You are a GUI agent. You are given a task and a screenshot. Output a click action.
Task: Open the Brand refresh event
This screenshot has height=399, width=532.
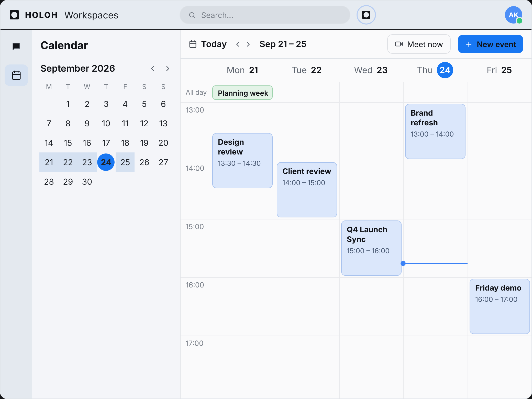tap(435, 131)
